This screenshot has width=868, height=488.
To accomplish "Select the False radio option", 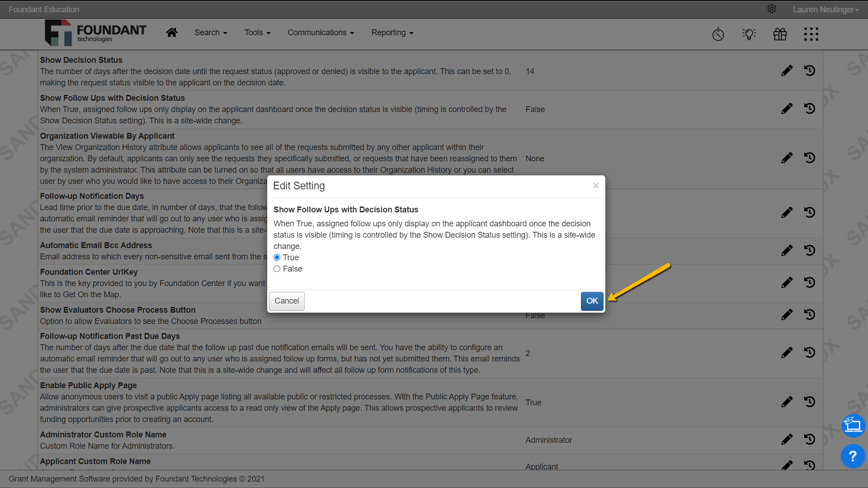I will 277,269.
